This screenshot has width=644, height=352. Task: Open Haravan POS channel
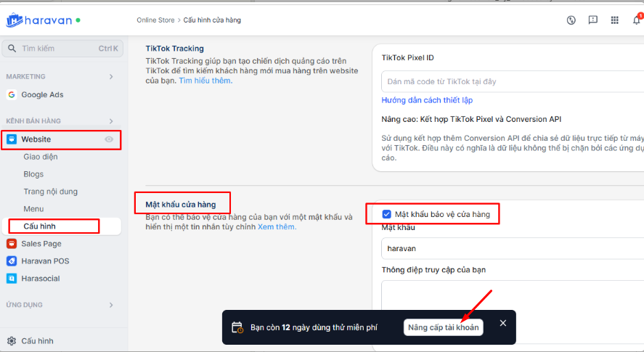pos(45,261)
